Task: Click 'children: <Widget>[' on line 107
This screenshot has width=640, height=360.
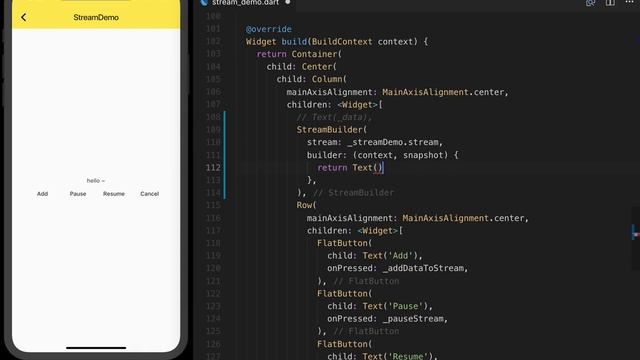Action: click(x=335, y=105)
